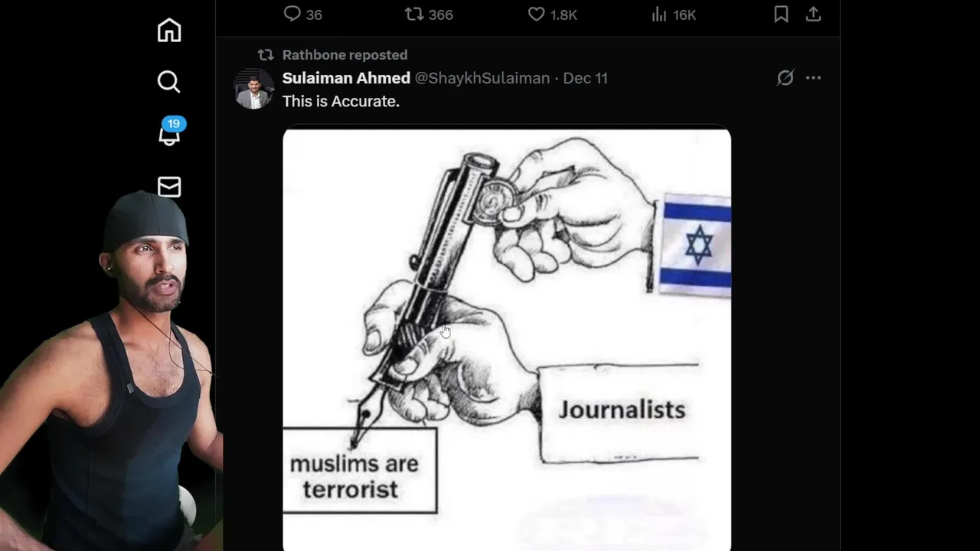Image resolution: width=980 pixels, height=551 pixels.
Task: Open Sulaiman Ahmed profile name
Action: point(346,78)
